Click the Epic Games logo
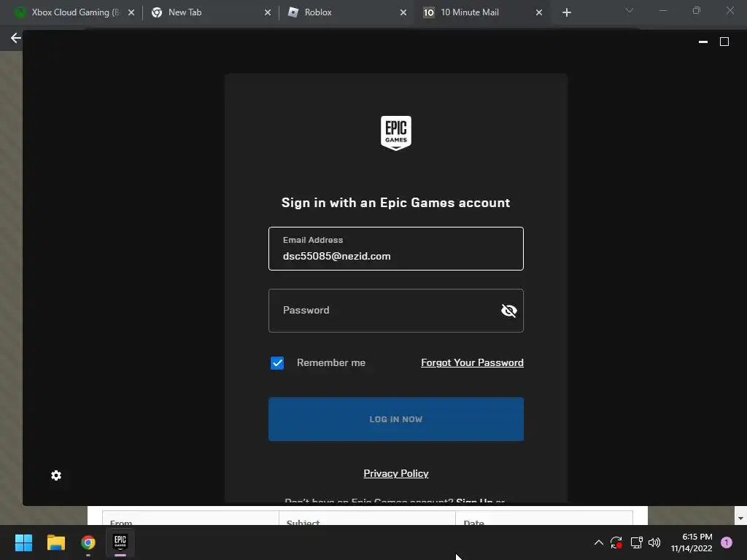The image size is (747, 560). click(396, 133)
